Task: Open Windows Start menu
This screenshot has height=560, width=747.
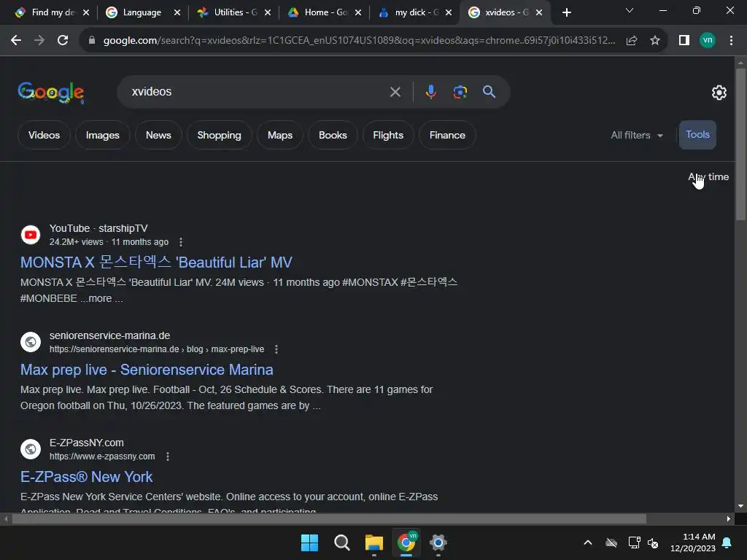Action: (x=309, y=542)
